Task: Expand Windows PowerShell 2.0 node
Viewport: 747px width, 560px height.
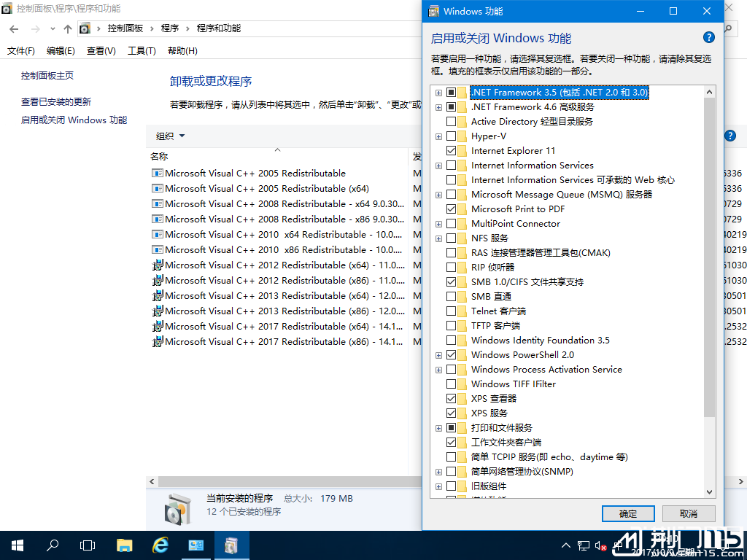Action: [438, 355]
